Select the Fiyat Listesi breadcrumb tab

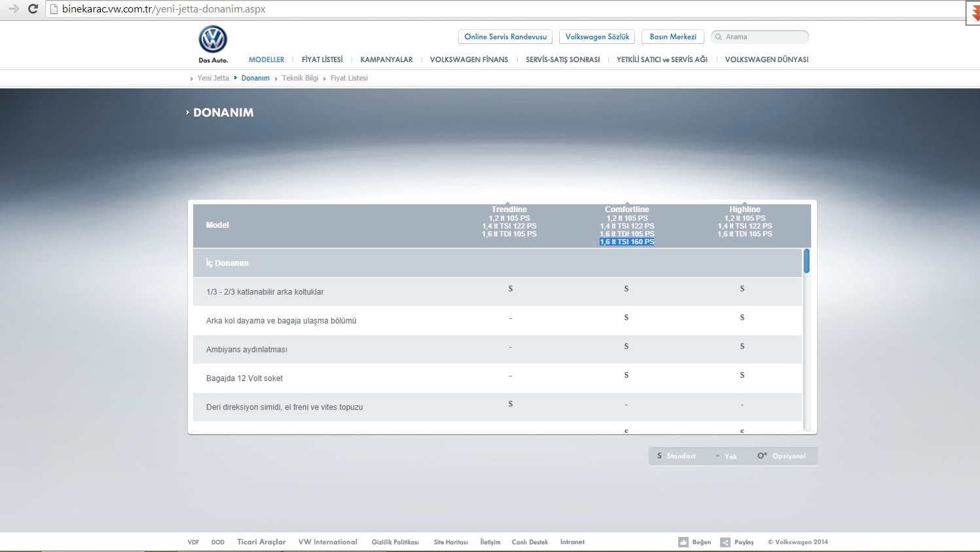pyautogui.click(x=349, y=78)
